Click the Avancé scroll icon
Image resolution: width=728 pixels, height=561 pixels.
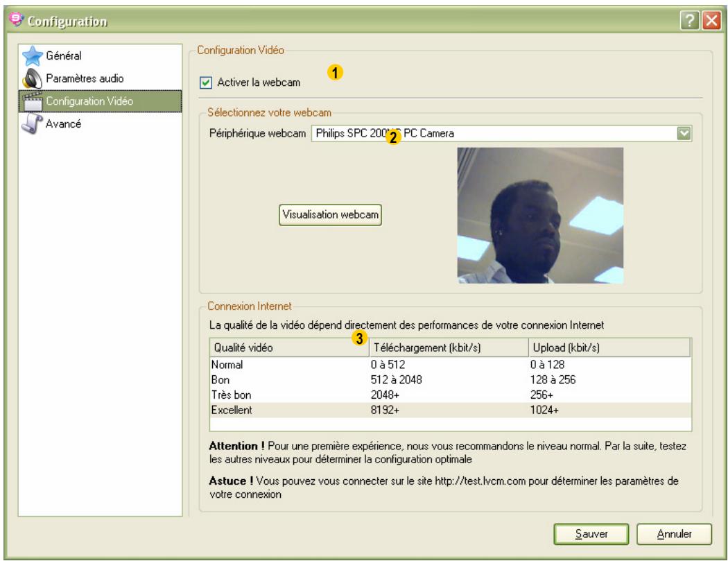point(32,124)
